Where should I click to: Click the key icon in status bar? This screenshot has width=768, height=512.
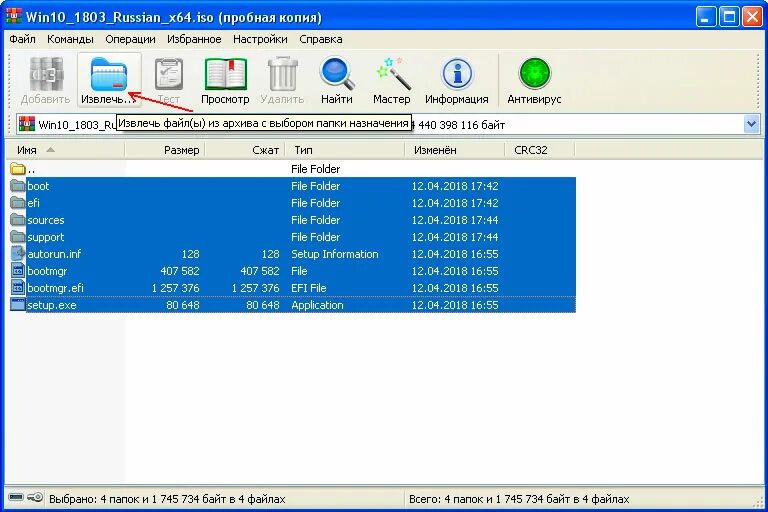click(x=35, y=498)
